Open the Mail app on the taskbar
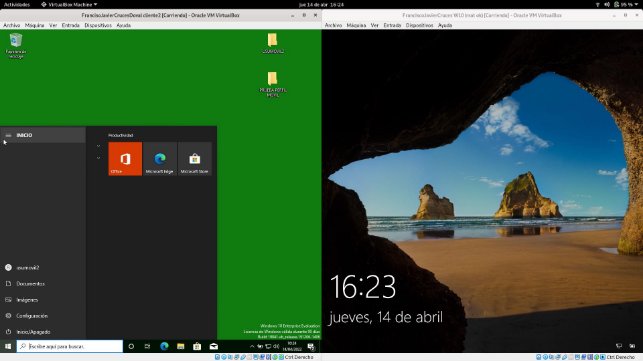 click(x=214, y=346)
